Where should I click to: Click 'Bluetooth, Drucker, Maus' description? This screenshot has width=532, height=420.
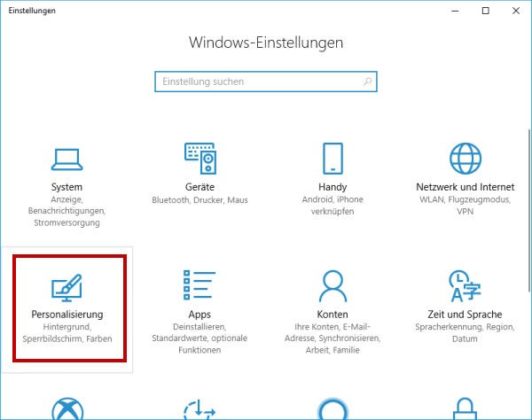(199, 200)
